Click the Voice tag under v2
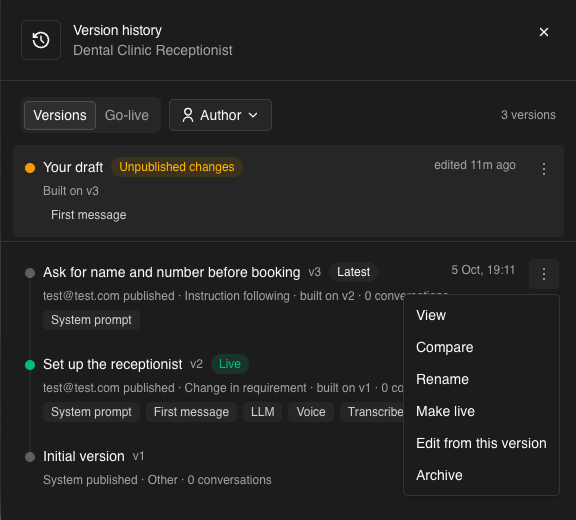 pos(311,412)
